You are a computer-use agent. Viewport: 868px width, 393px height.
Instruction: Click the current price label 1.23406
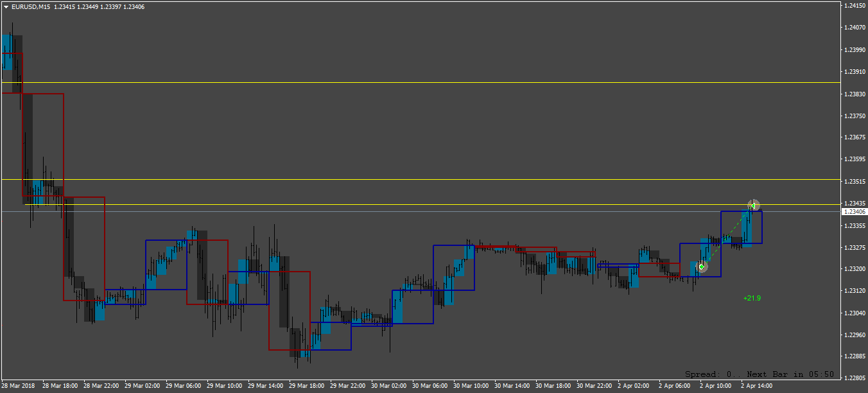(x=854, y=211)
